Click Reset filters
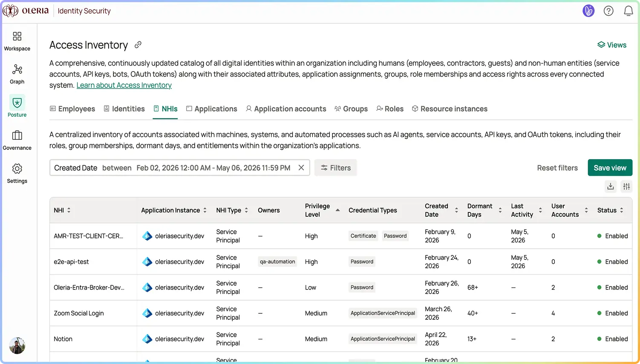This screenshot has width=640, height=364. [557, 168]
